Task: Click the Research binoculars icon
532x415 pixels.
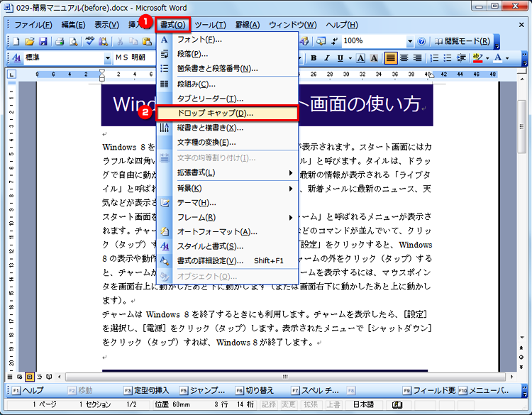Action: pyautogui.click(x=103, y=41)
